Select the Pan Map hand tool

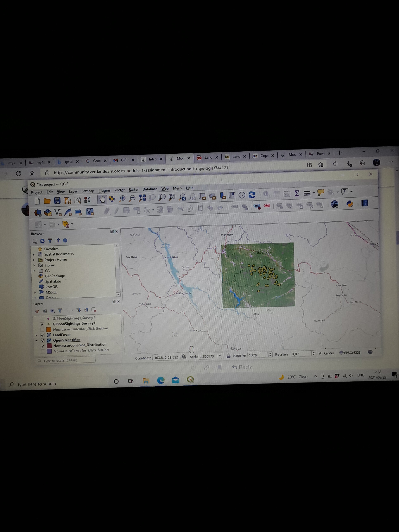[102, 199]
